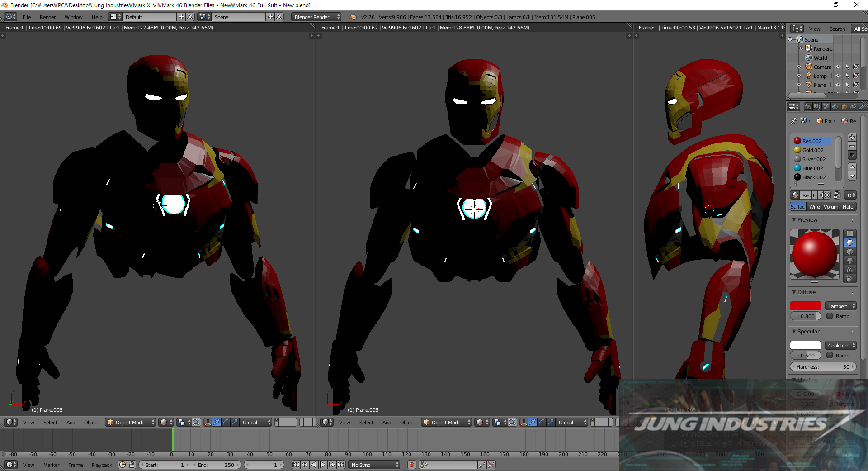Toggle 3D manipulator axes icon in left viewport
The width and height of the screenshot is (868, 471).
click(x=208, y=422)
